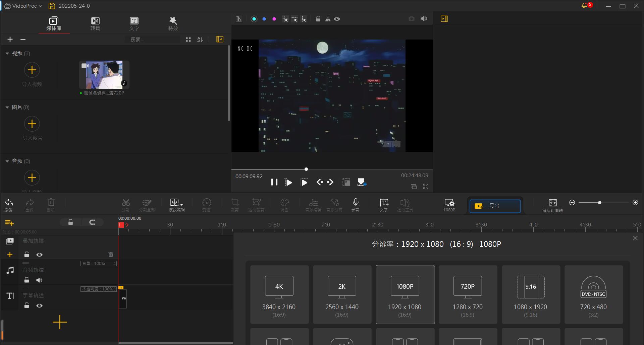This screenshot has height=345, width=644.
Task: Select the cyan guide color dot
Action: point(254,19)
